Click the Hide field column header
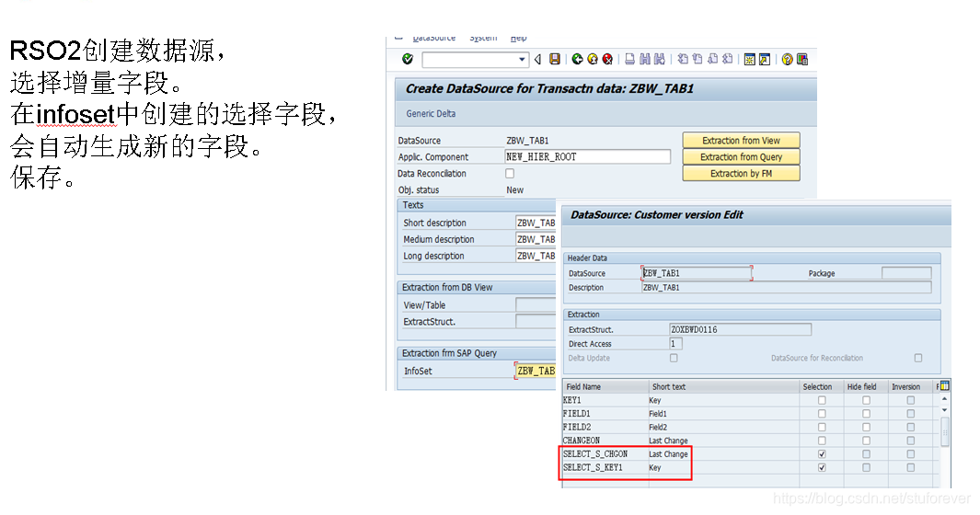The image size is (980, 515). point(866,387)
